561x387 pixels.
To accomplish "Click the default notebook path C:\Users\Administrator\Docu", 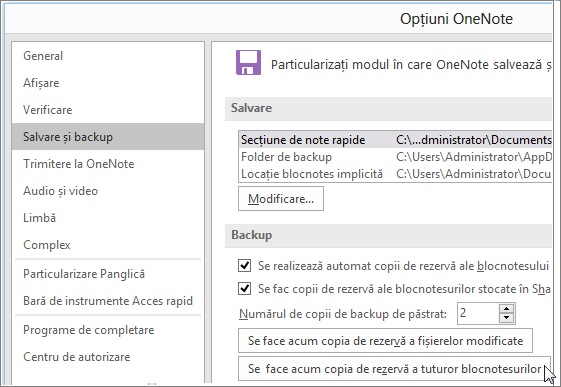I will pyautogui.click(x=473, y=174).
